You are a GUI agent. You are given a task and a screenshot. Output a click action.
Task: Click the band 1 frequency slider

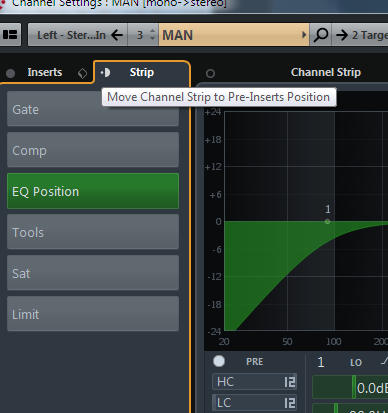click(350, 408)
